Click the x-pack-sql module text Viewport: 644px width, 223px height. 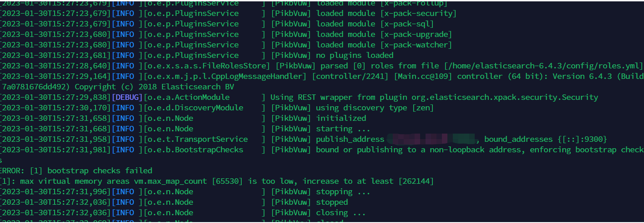407,24
